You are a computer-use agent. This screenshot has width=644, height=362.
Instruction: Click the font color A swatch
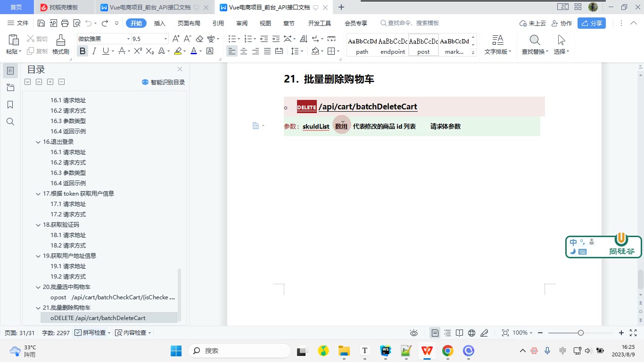(x=194, y=51)
